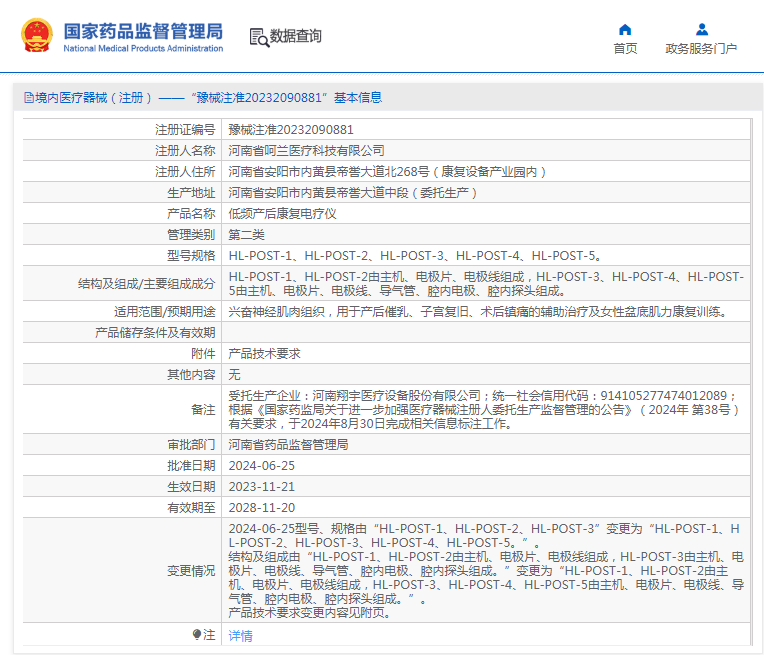Click the 变更情况 change details text
This screenshot has width=764, height=655.
[x=486, y=570]
